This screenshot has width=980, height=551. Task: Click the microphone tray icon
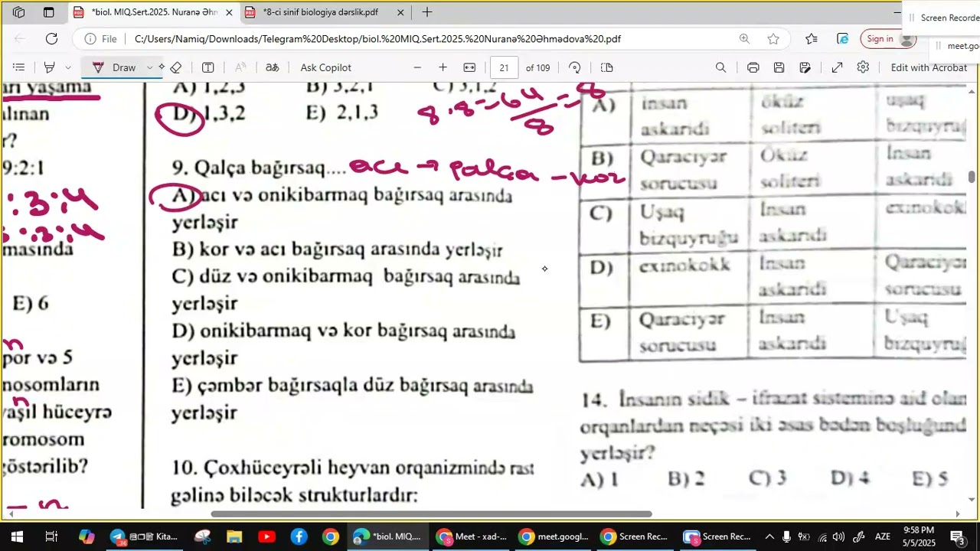(787, 536)
